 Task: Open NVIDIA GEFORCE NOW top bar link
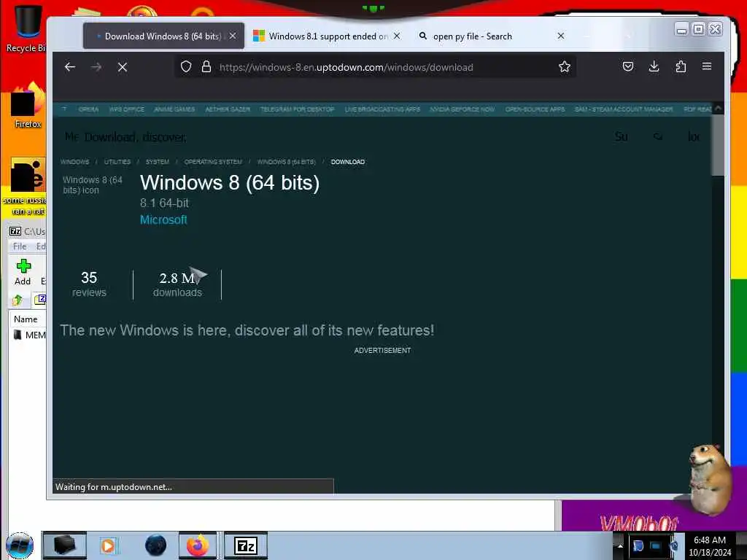(462, 109)
